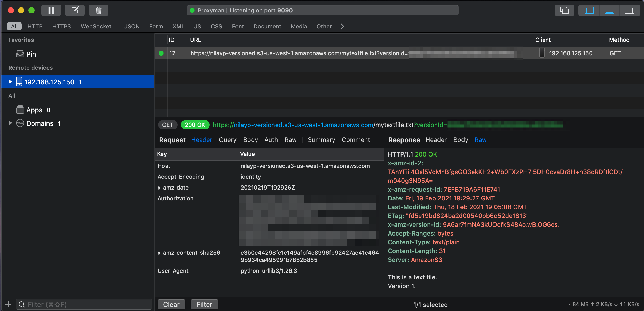
Task: Toggle the bottom detail pane visibility
Action: click(x=609, y=10)
